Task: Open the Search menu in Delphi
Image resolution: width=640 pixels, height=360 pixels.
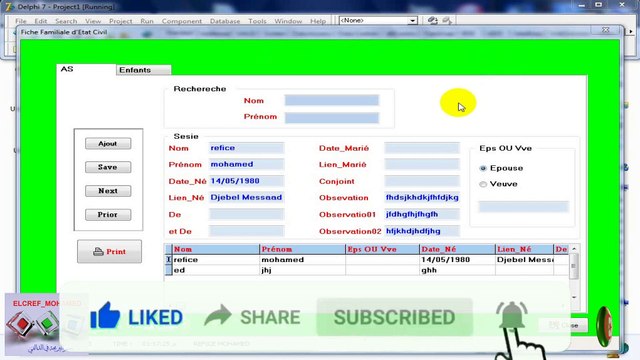Action: [x=66, y=21]
